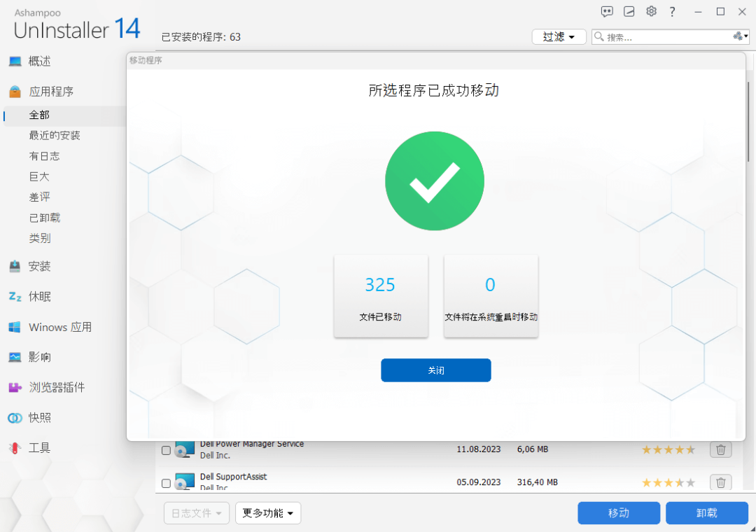Open the 日志文件 dropdown
This screenshot has height=532, width=756.
pyautogui.click(x=196, y=513)
